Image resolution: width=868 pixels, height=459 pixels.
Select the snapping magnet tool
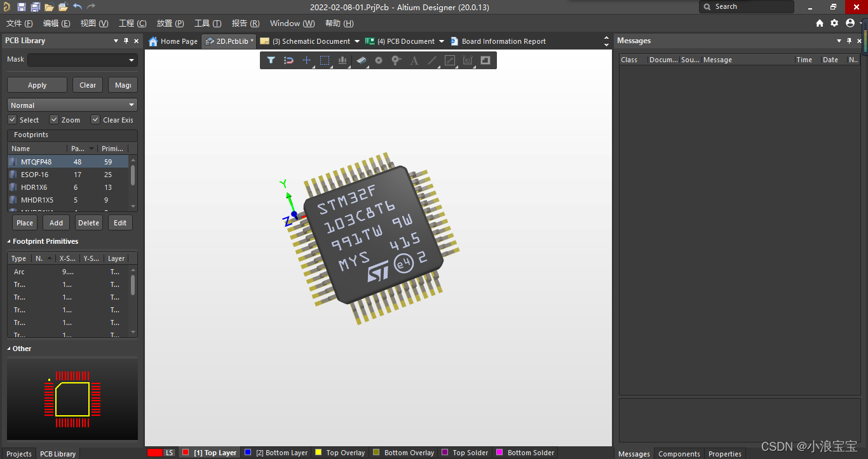point(288,60)
